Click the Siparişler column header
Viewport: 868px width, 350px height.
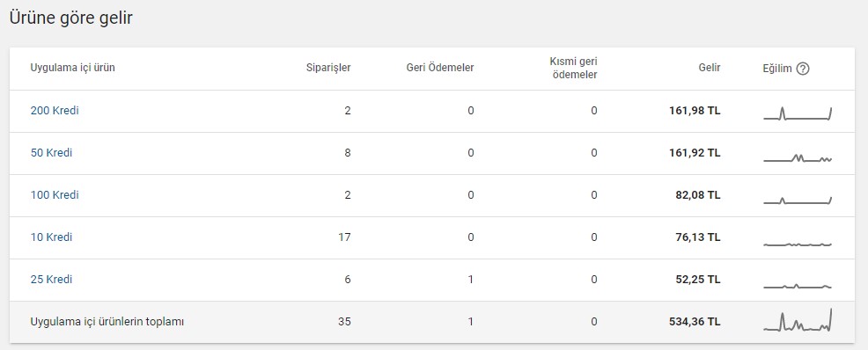(x=329, y=68)
